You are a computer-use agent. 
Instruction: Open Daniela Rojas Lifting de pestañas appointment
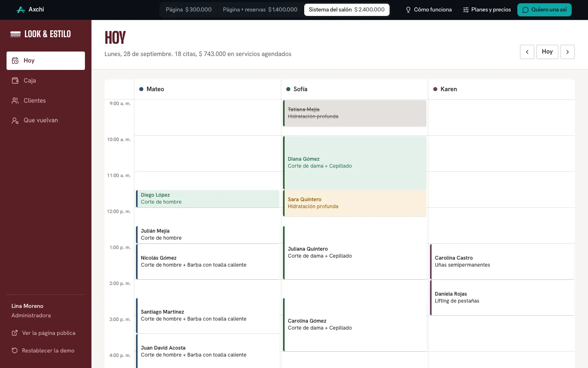502,298
